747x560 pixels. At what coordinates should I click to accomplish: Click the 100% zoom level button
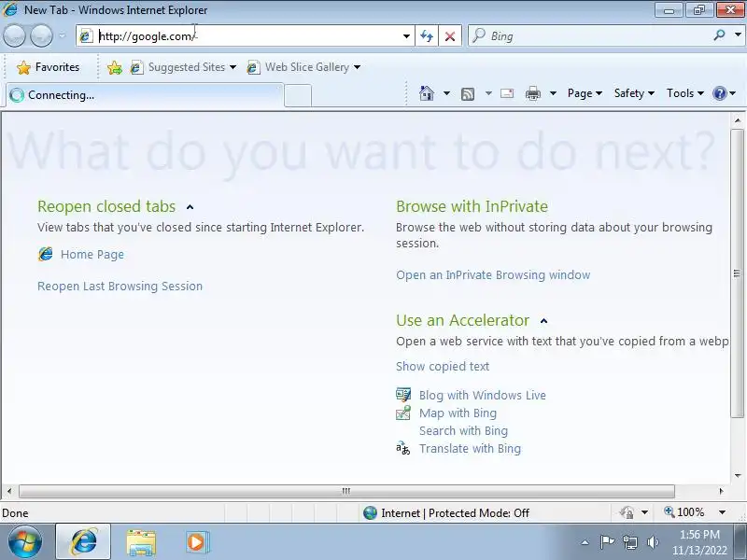[684, 512]
